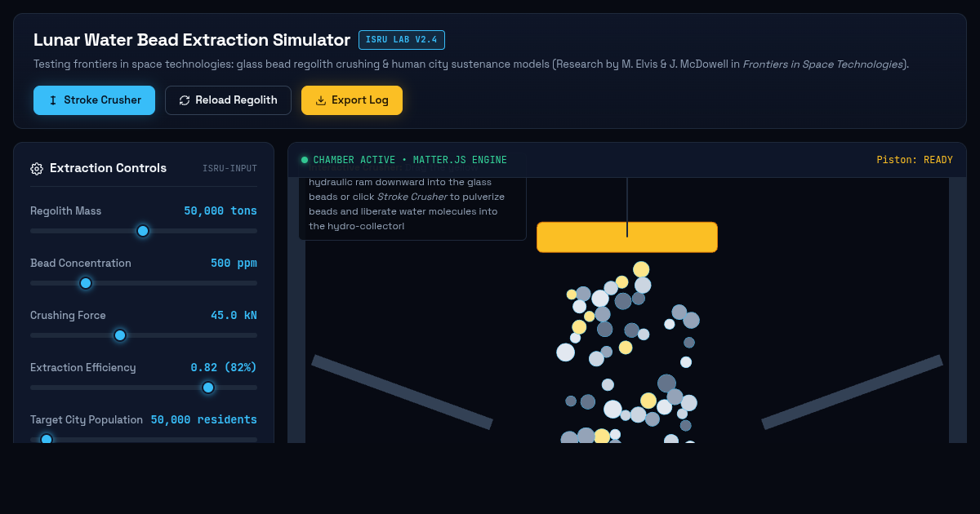Click the 50,000 tons value
Image resolution: width=980 pixels, height=514 pixels.
(x=220, y=210)
